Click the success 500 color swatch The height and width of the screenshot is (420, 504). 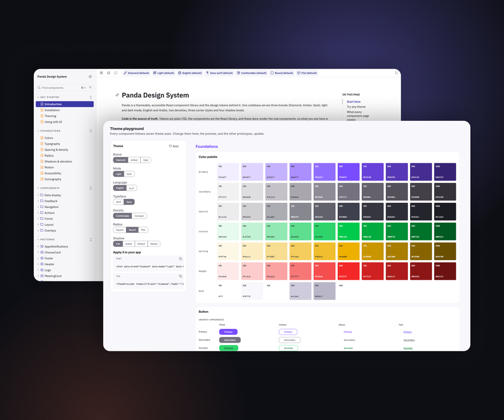tap(324, 231)
